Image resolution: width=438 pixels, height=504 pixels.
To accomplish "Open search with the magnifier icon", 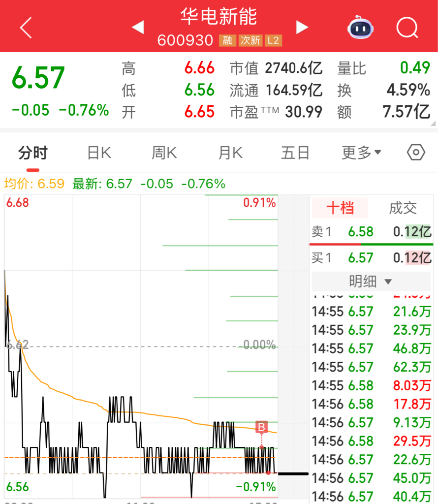I will [407, 28].
